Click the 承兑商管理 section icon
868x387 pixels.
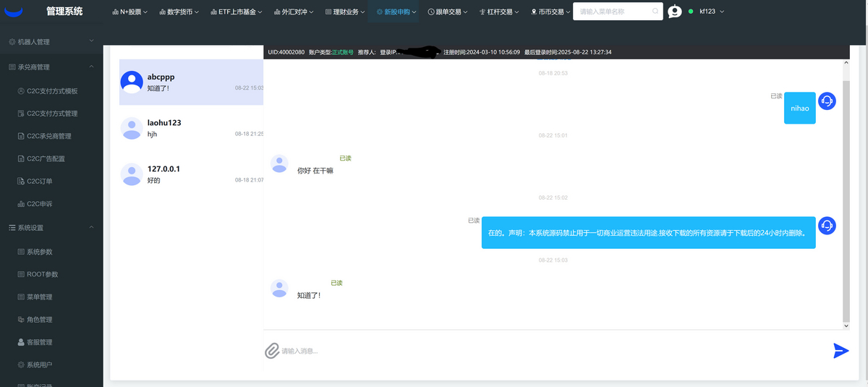click(x=12, y=67)
